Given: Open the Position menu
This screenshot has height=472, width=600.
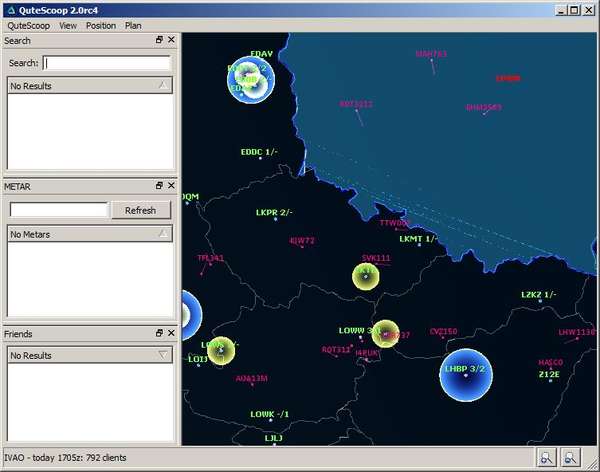Looking at the screenshot, I should coord(101,26).
